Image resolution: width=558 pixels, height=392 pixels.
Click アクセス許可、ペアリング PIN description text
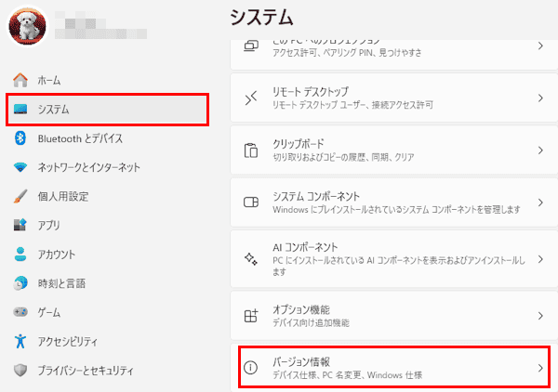347,53
